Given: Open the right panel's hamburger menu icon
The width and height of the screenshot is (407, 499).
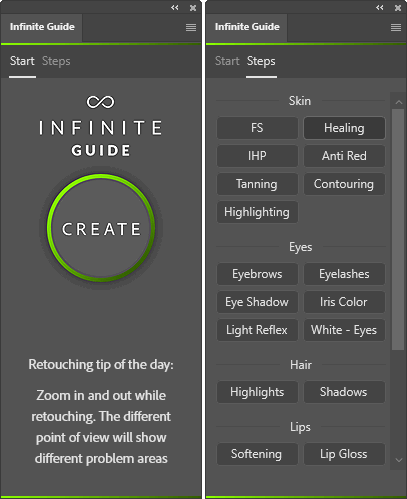Looking at the screenshot, I should pos(396,27).
